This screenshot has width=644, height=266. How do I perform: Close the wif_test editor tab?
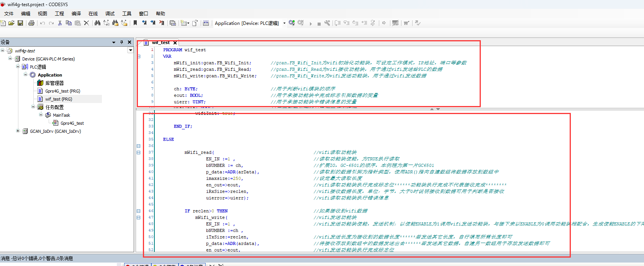175,43
